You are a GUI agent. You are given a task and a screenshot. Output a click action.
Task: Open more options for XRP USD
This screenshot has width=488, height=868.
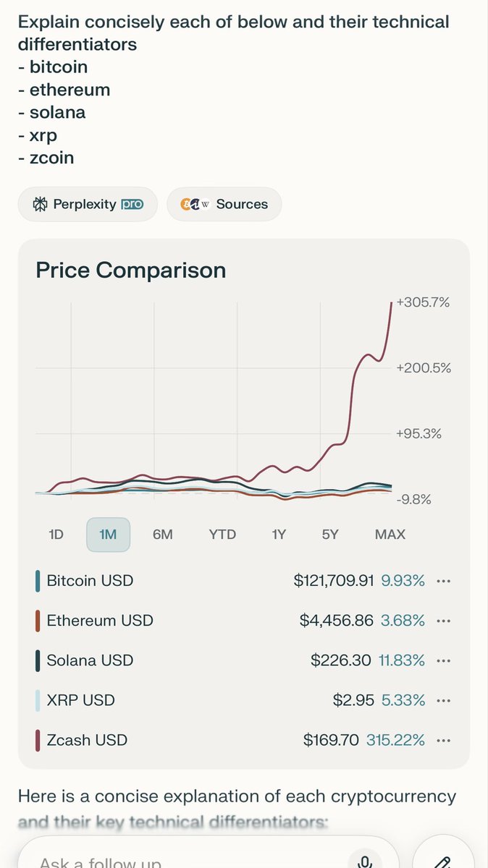tap(445, 700)
